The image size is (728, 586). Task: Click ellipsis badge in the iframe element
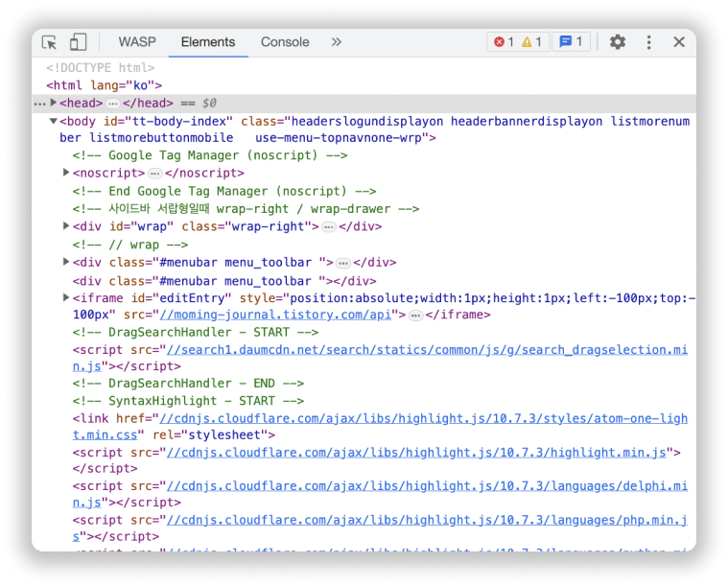[415, 316]
